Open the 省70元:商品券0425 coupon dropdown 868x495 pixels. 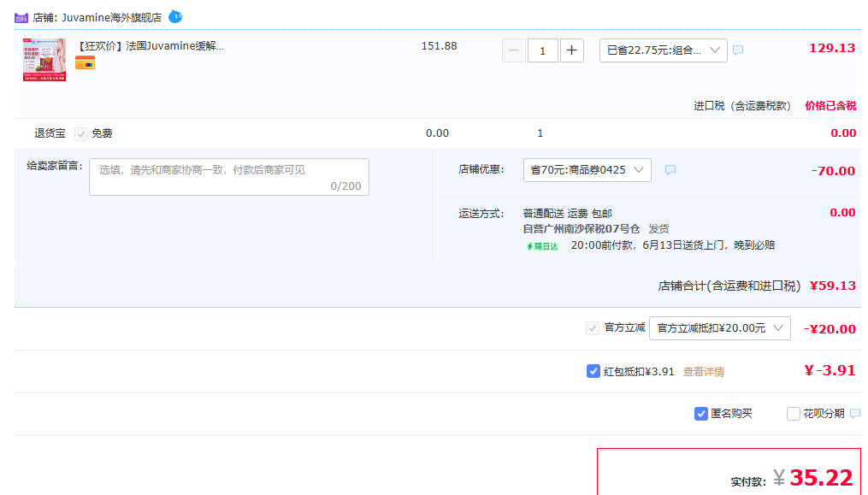pyautogui.click(x=587, y=170)
